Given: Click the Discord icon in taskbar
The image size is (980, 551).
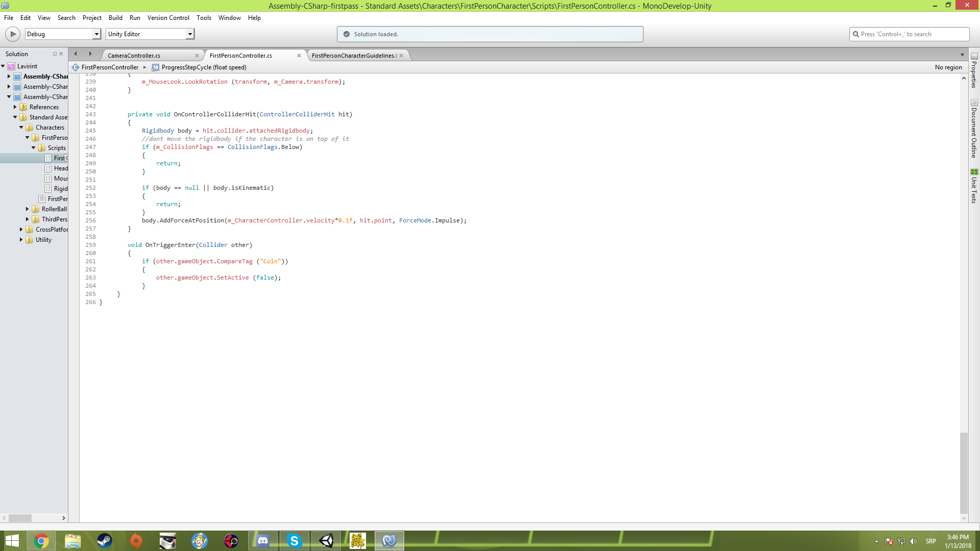Looking at the screenshot, I should 263,541.
